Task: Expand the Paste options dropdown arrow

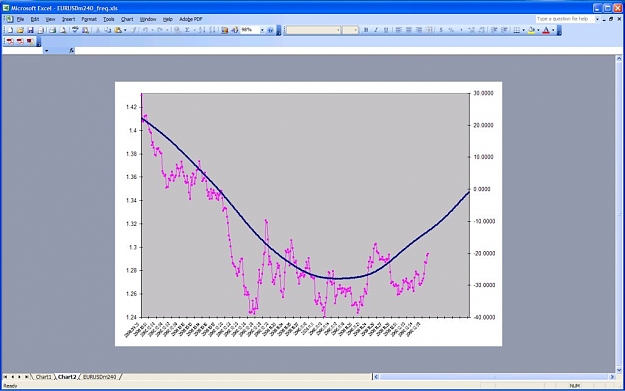Action: (125, 30)
